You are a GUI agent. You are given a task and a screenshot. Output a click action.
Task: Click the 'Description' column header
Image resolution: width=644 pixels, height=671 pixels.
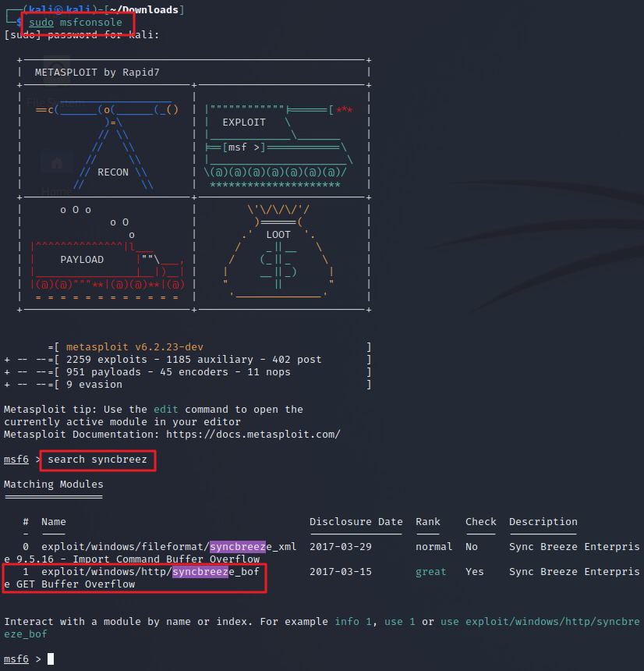click(543, 522)
